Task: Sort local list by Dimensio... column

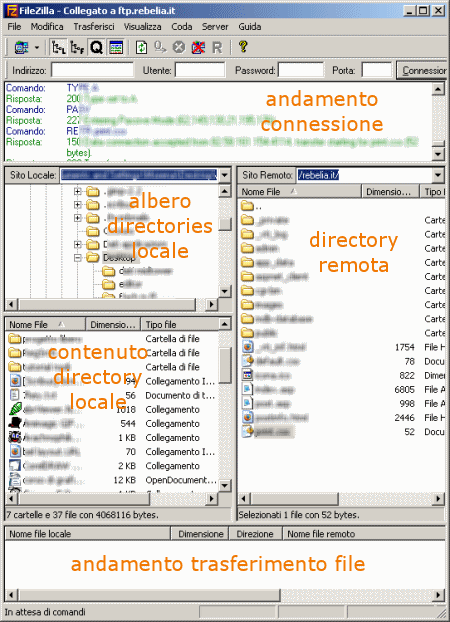Action: coord(113,324)
